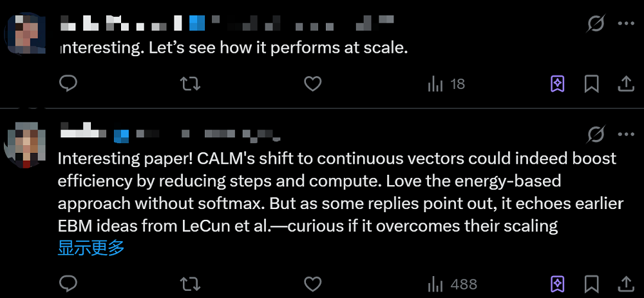
Task: Reply to the CALM paper tweet
Action: pos(68,284)
